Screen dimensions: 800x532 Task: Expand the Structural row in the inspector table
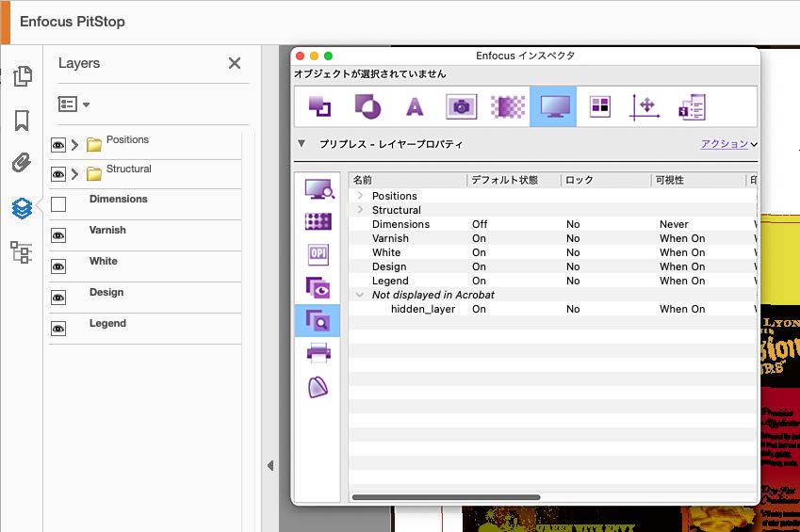point(360,210)
